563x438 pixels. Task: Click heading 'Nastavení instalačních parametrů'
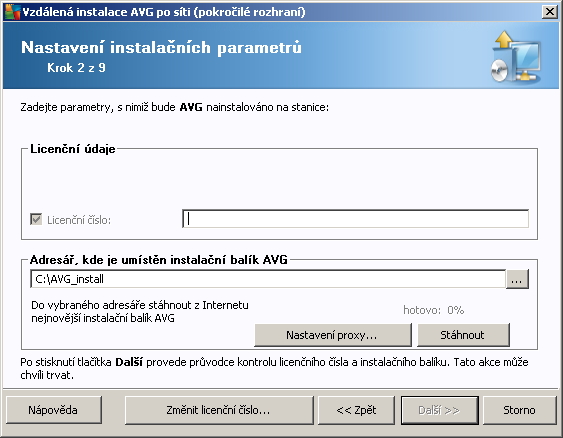point(162,48)
